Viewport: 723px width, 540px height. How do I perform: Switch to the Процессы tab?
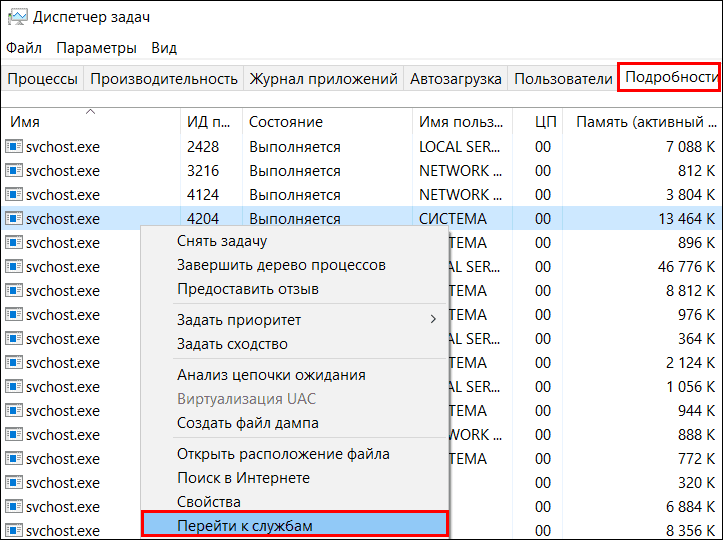tap(42, 79)
